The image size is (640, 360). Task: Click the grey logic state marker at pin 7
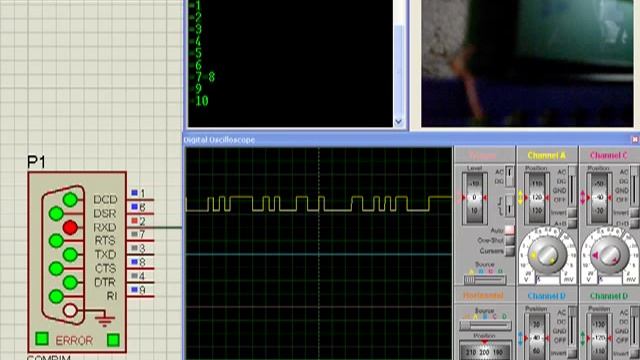134,234
